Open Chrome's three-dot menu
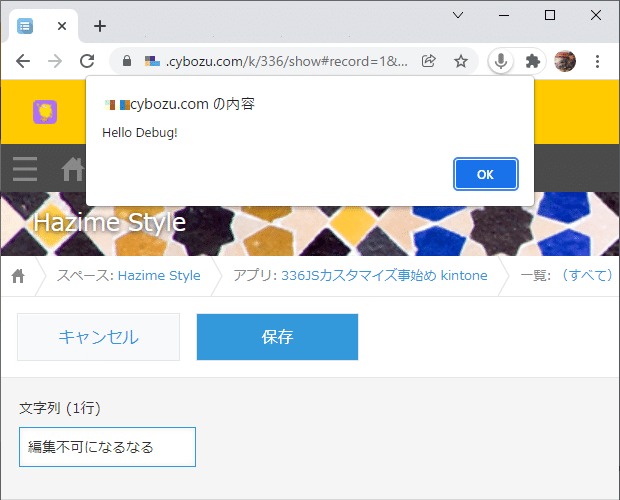This screenshot has width=620, height=500. (597, 61)
